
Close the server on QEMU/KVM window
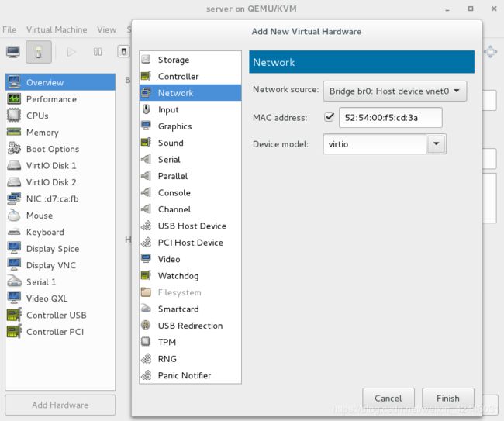[x=494, y=9]
